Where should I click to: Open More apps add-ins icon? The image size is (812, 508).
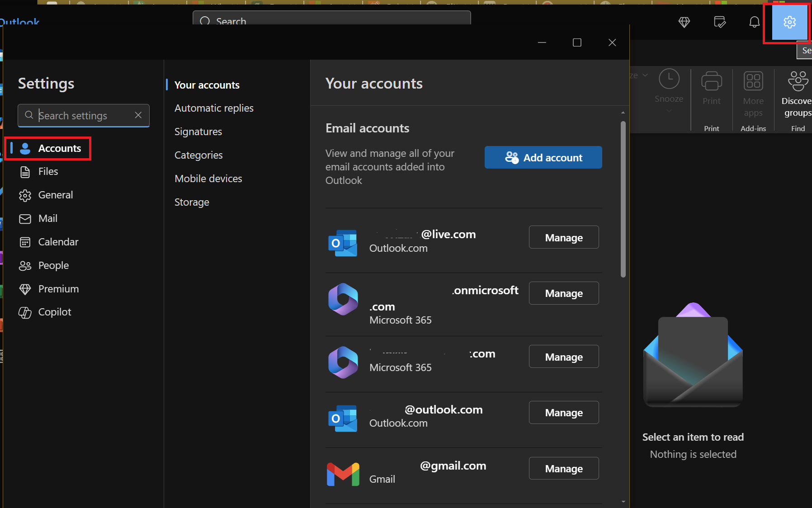click(753, 81)
